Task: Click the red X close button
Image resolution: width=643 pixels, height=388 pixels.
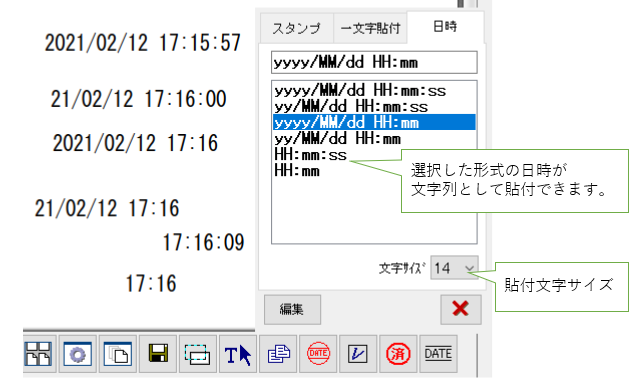Action: (x=461, y=309)
